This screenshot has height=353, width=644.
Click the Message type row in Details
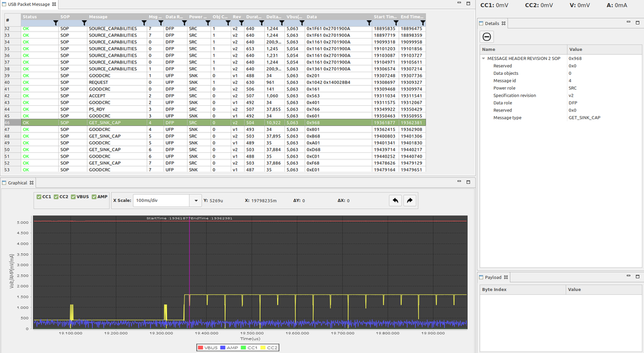coord(561,117)
